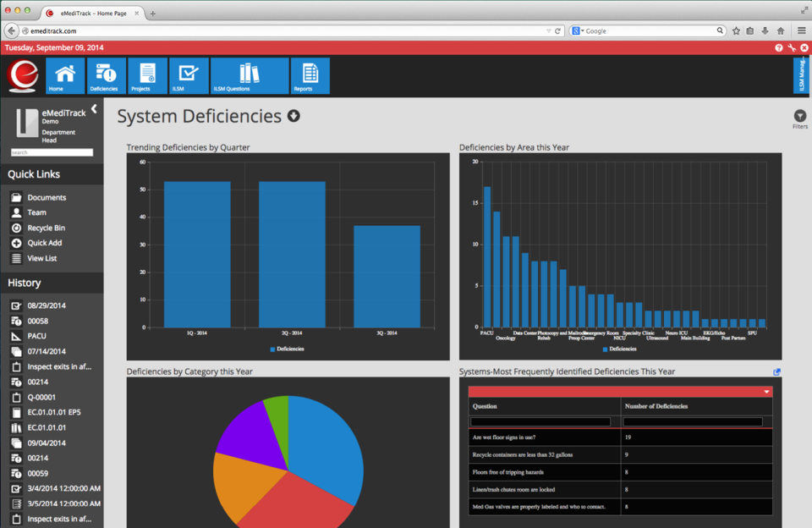
Task: Select the ILSM checklist icon
Action: 189,75
